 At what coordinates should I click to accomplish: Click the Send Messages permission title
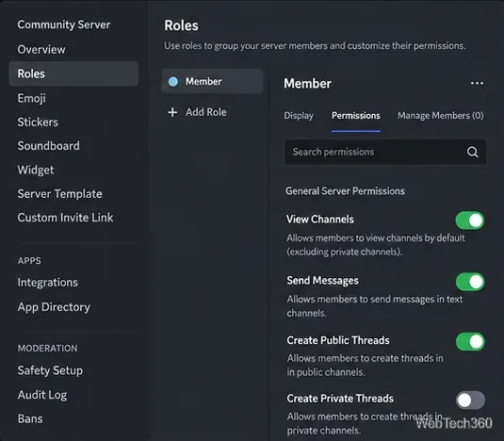(323, 281)
